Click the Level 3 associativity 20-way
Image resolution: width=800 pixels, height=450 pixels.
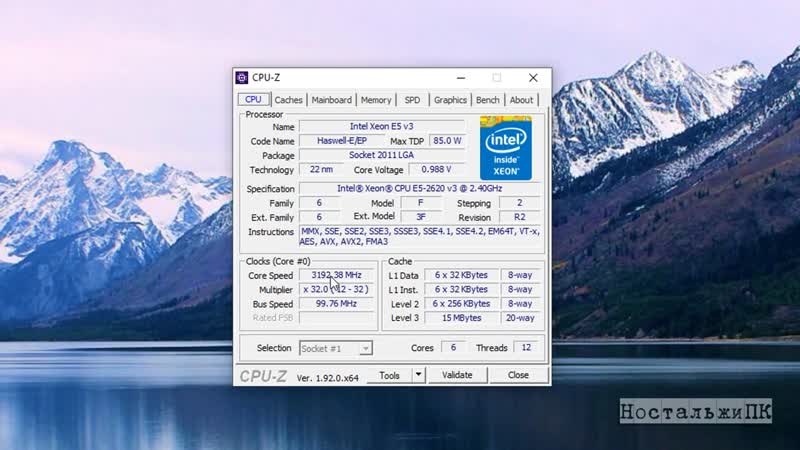point(520,318)
